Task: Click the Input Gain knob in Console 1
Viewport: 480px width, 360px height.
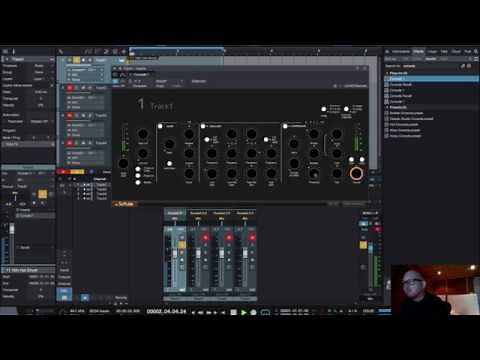Action: pyautogui.click(x=123, y=164)
